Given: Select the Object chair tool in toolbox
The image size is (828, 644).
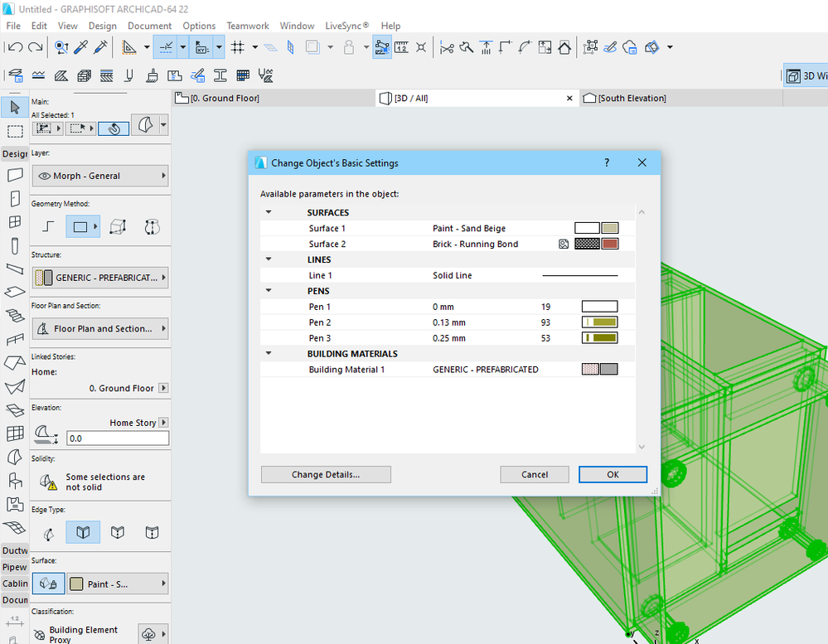Looking at the screenshot, I should click(14, 480).
